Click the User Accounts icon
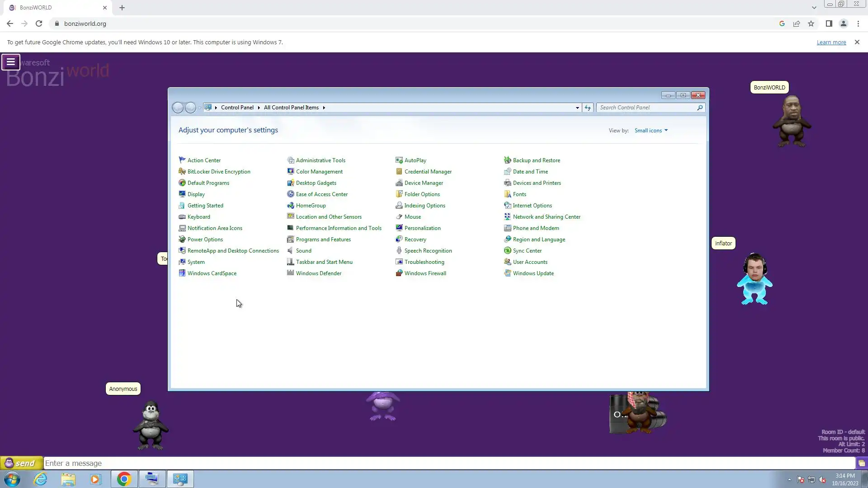 pos(507,262)
